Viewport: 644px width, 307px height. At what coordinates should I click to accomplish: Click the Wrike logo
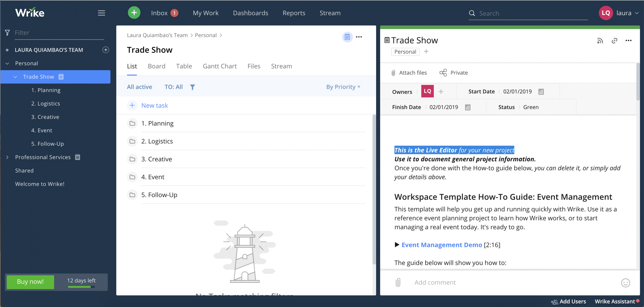(30, 13)
